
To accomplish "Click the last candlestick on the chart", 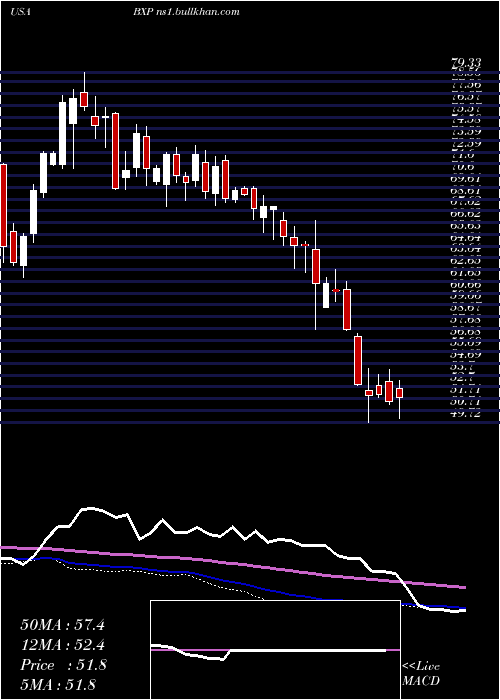I will 400,393.
